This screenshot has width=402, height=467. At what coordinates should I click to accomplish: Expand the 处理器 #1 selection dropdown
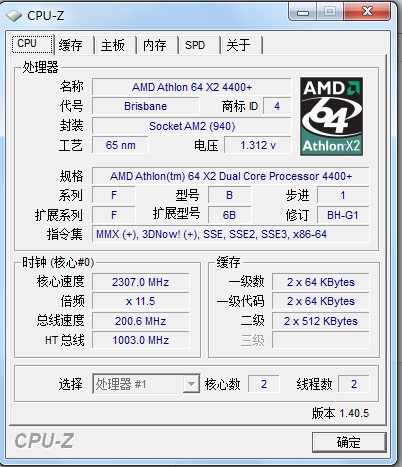click(x=191, y=384)
